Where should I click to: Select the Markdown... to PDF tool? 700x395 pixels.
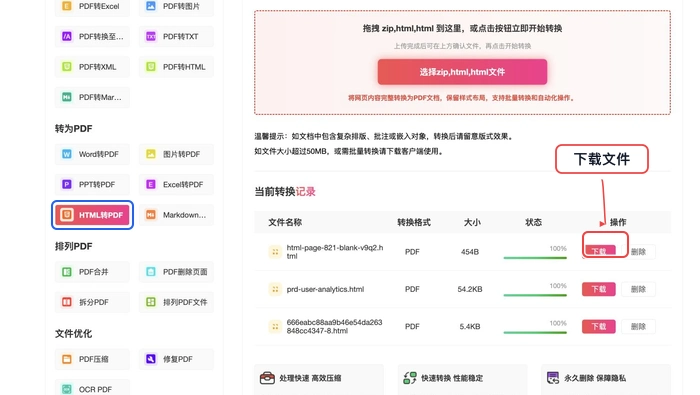coord(176,215)
